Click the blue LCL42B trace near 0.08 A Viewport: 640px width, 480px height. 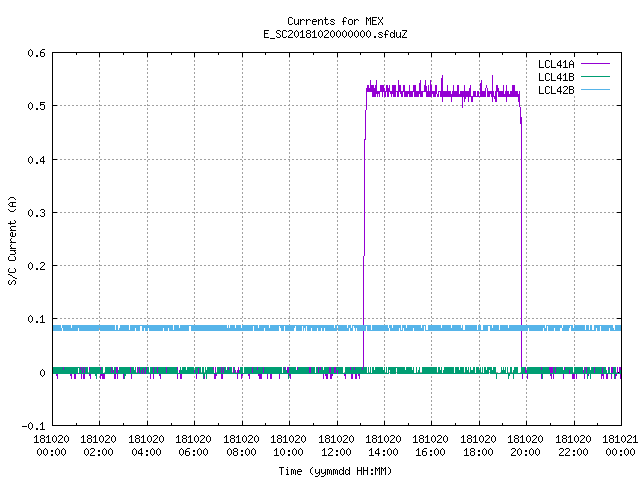pyautogui.click(x=337, y=328)
